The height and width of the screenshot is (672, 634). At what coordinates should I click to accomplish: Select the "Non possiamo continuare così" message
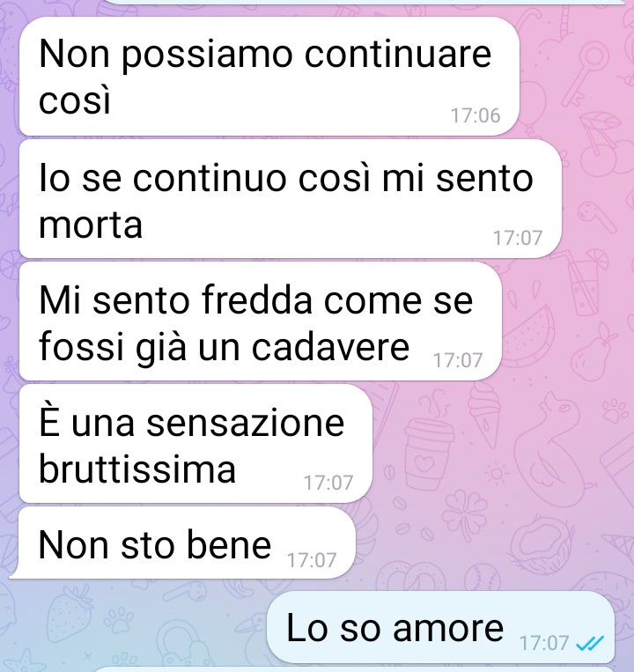click(x=269, y=77)
